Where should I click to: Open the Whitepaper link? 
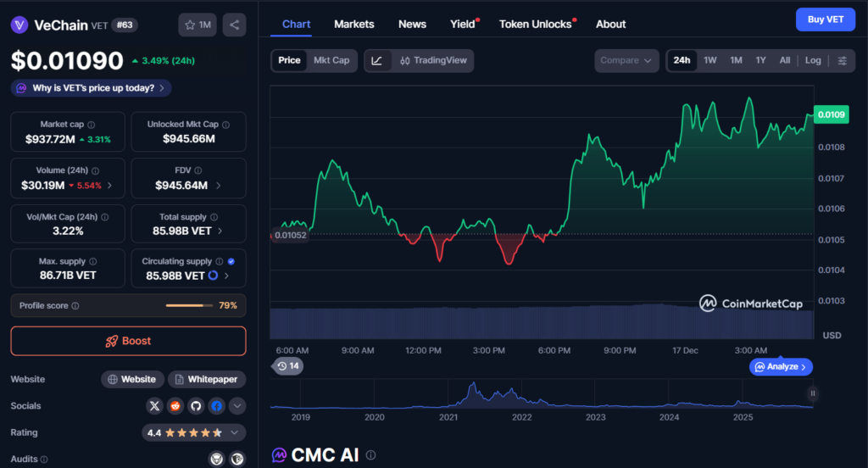coord(207,379)
